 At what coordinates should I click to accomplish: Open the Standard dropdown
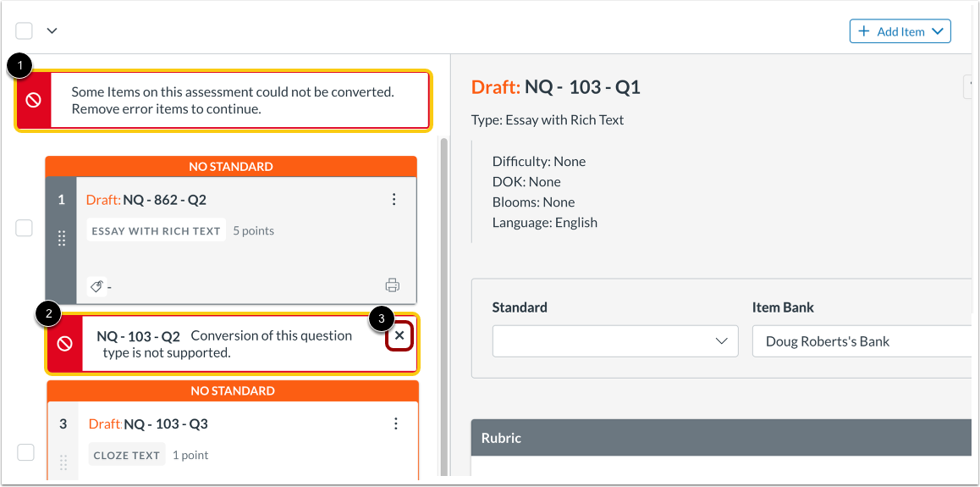click(615, 341)
